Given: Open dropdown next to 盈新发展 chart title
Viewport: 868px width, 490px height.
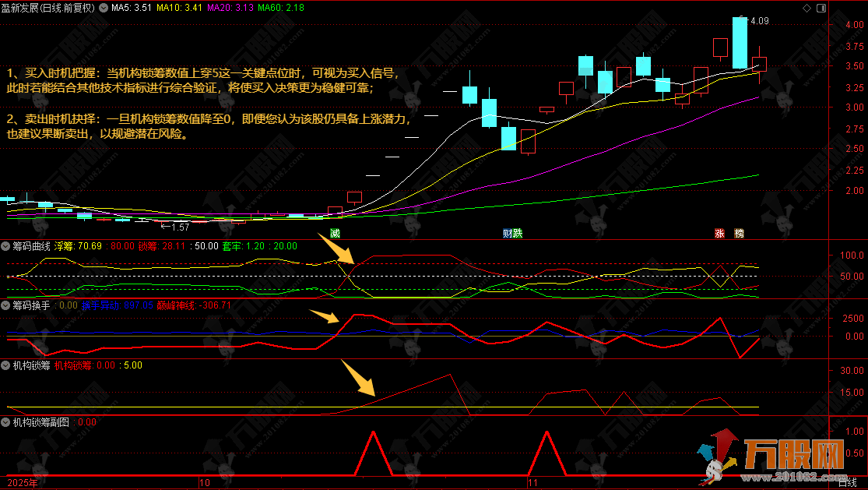Looking at the screenshot, I should click(103, 7).
